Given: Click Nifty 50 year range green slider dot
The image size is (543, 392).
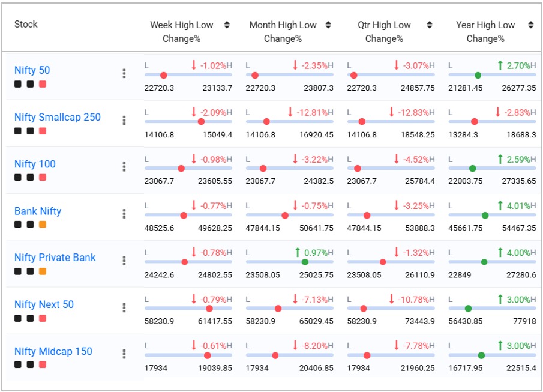Looking at the screenshot, I should pos(478,75).
